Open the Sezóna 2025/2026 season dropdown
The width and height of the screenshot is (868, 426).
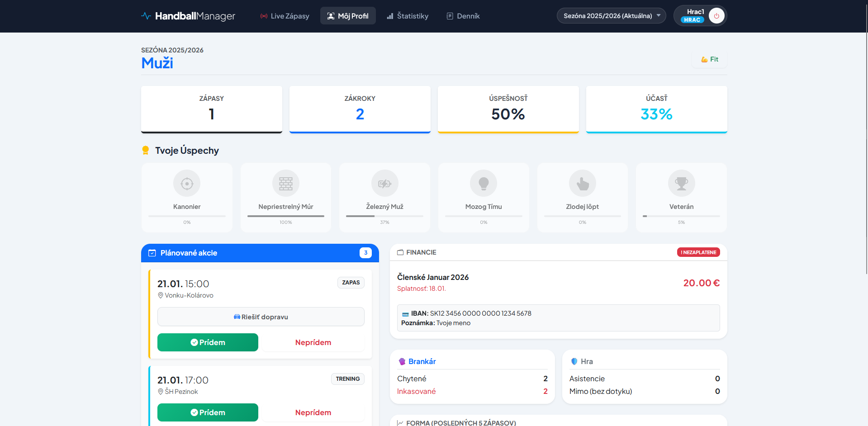coord(611,16)
